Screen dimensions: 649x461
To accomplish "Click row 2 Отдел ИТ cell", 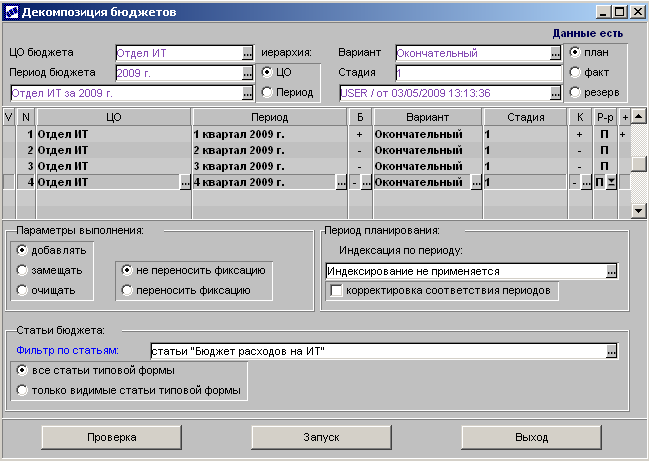I will (113, 150).
